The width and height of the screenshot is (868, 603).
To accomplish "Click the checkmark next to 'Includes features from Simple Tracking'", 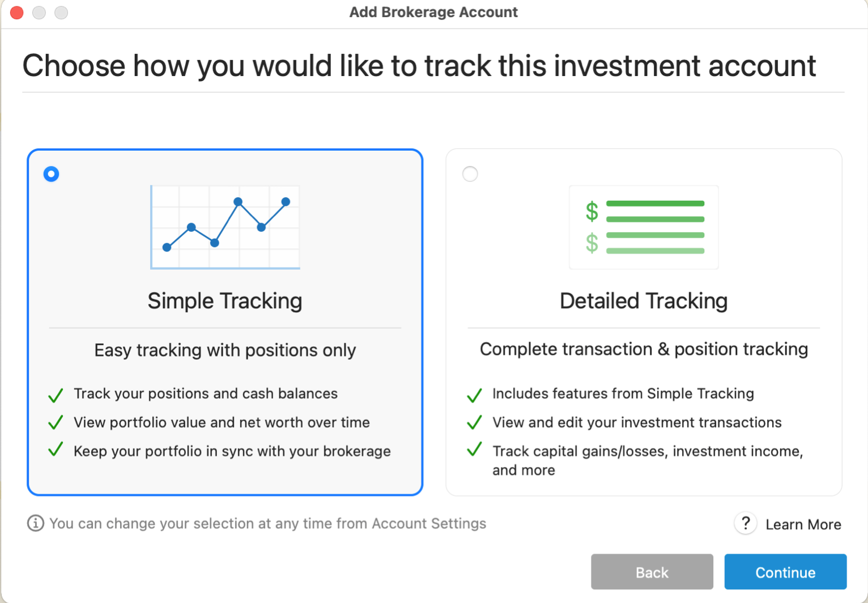I will [x=474, y=395].
